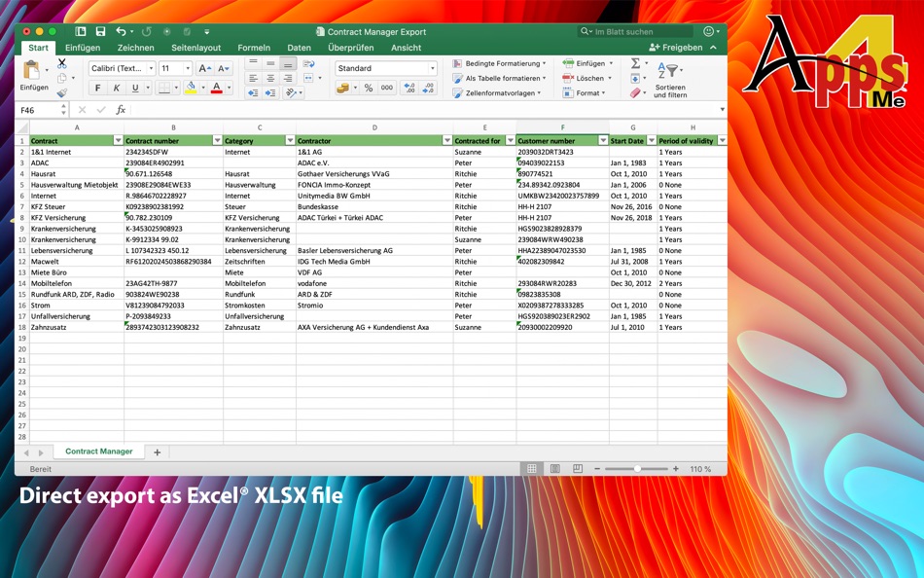This screenshot has height=578, width=924.
Task: Open filter dropdown for Contractor column
Action: pos(447,140)
